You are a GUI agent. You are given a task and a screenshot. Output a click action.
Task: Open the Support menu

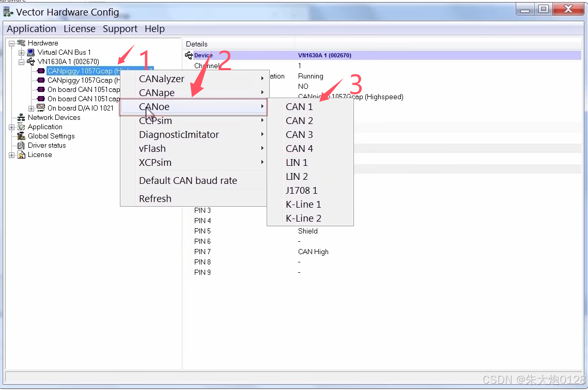(120, 29)
